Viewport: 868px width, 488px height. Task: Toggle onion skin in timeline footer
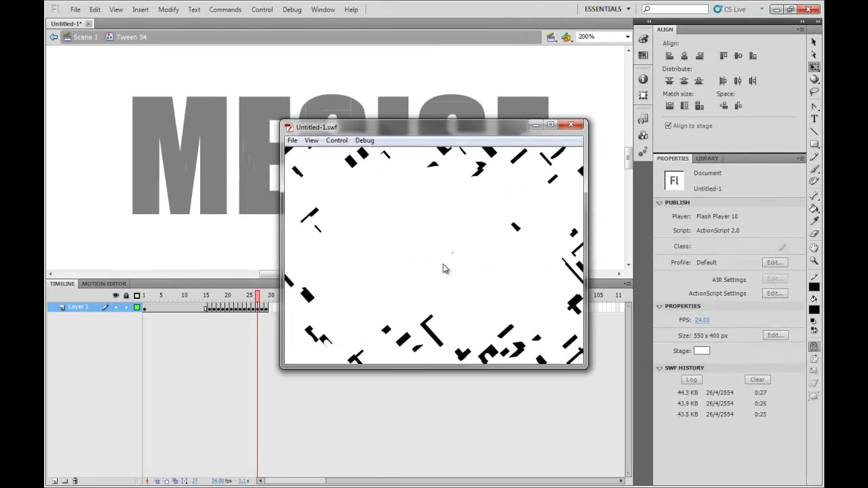tap(157, 481)
